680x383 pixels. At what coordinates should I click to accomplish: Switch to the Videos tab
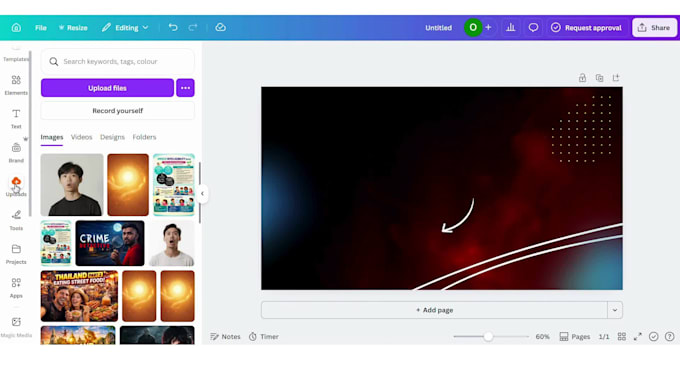82,137
